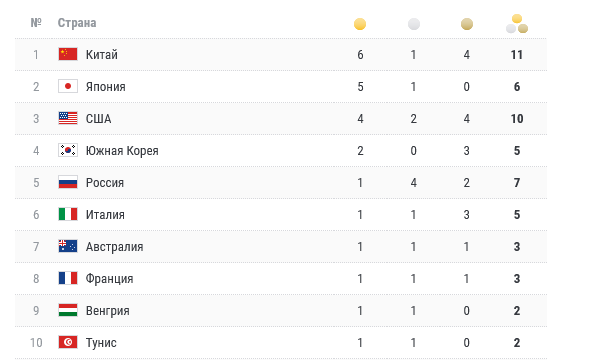Select the Франция country name
The height and width of the screenshot is (360, 595).
pos(109,279)
